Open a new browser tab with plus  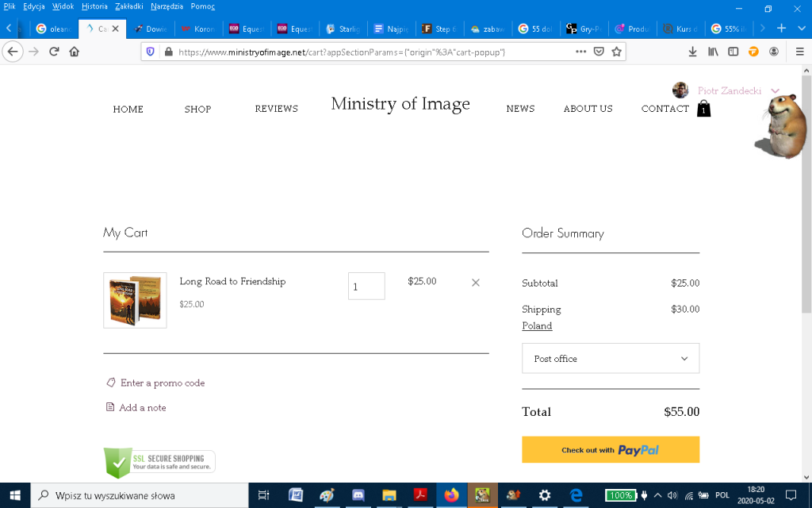[x=781, y=29]
